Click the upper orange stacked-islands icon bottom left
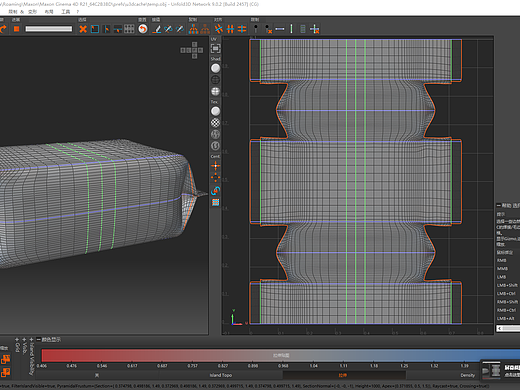Image resolution: width=520 pixels, height=390 pixels. 6,359
